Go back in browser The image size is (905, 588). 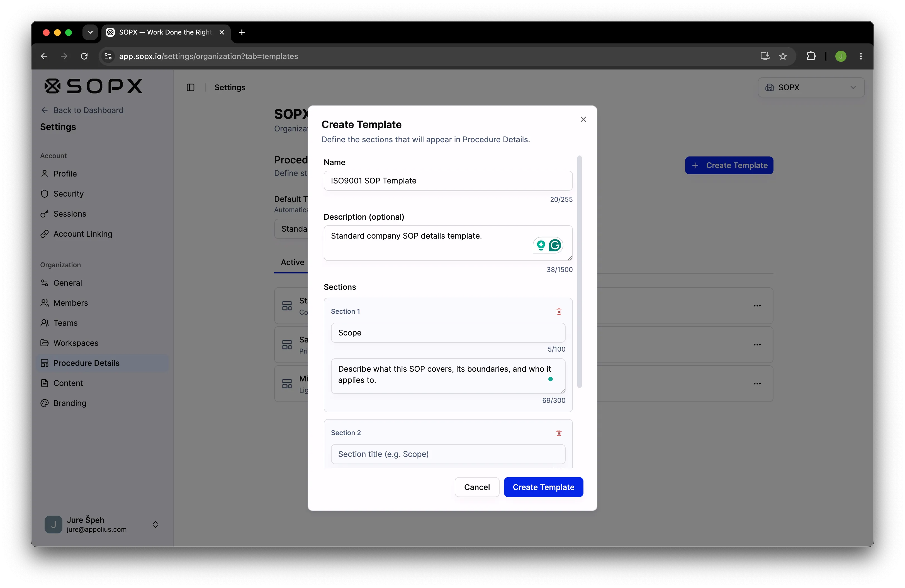[44, 56]
